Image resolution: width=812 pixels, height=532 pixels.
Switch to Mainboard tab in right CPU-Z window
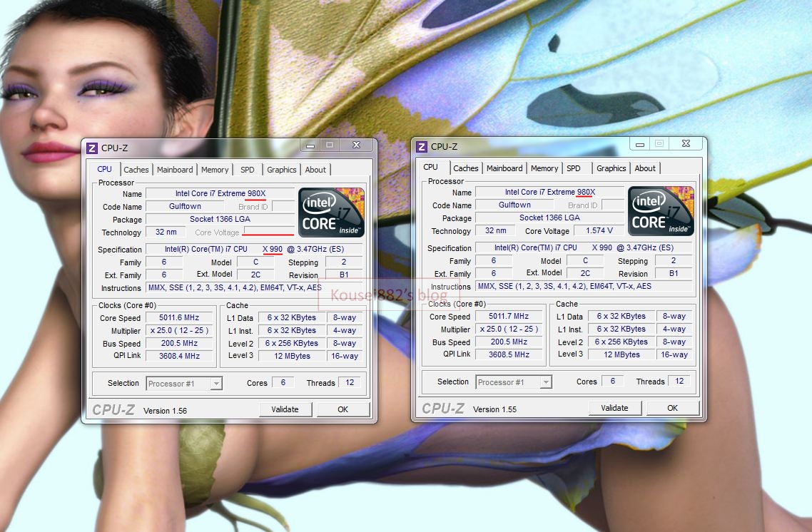click(504, 168)
